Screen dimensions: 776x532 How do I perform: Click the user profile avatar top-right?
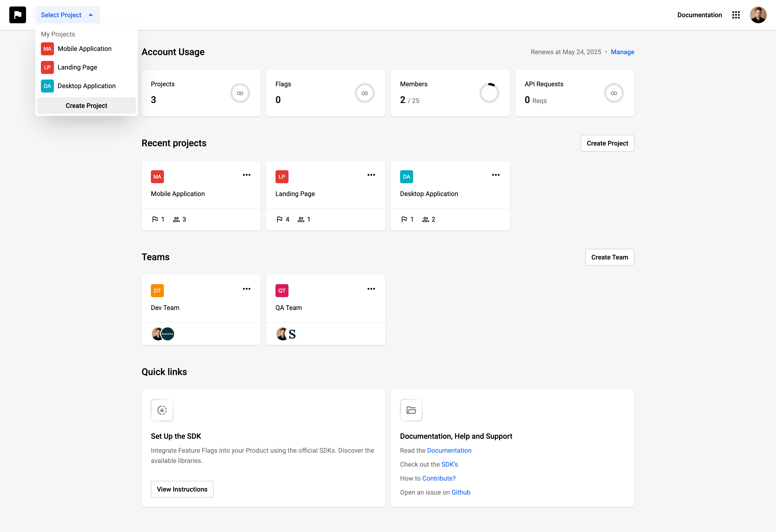point(758,15)
